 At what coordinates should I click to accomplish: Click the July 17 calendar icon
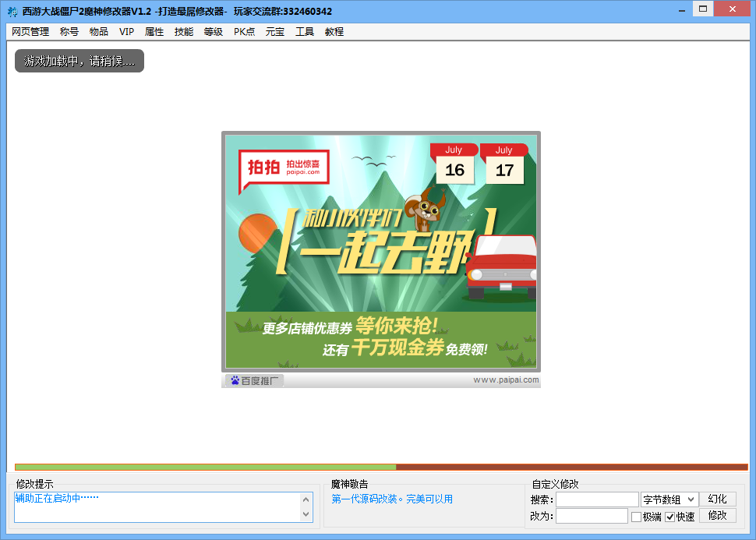pos(504,164)
